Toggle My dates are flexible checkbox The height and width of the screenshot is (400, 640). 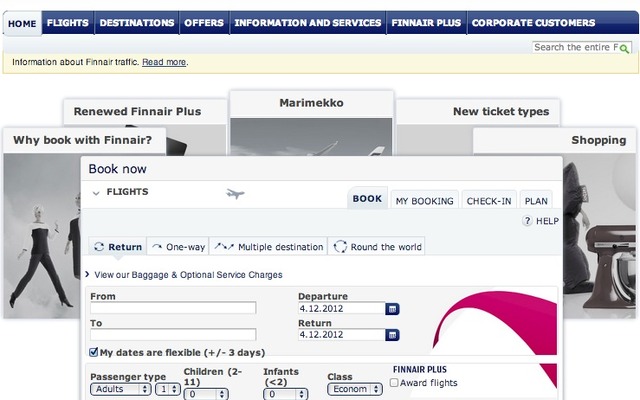tap(93, 352)
